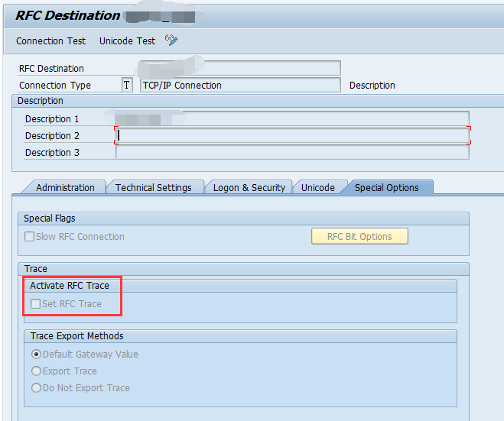Click the RFC Destination window title
The width and height of the screenshot is (504, 421).
[x=68, y=15]
